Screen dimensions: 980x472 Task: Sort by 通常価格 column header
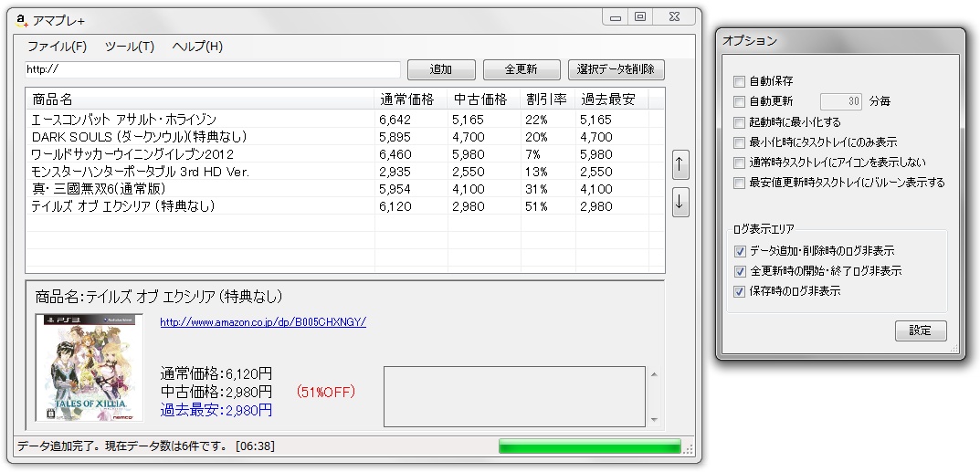coord(411,100)
